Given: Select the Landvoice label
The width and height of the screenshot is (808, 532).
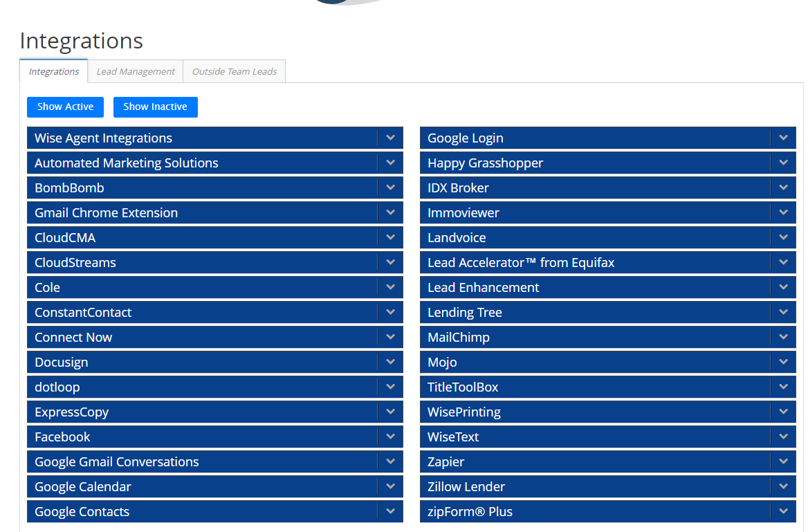Looking at the screenshot, I should pos(457,238).
